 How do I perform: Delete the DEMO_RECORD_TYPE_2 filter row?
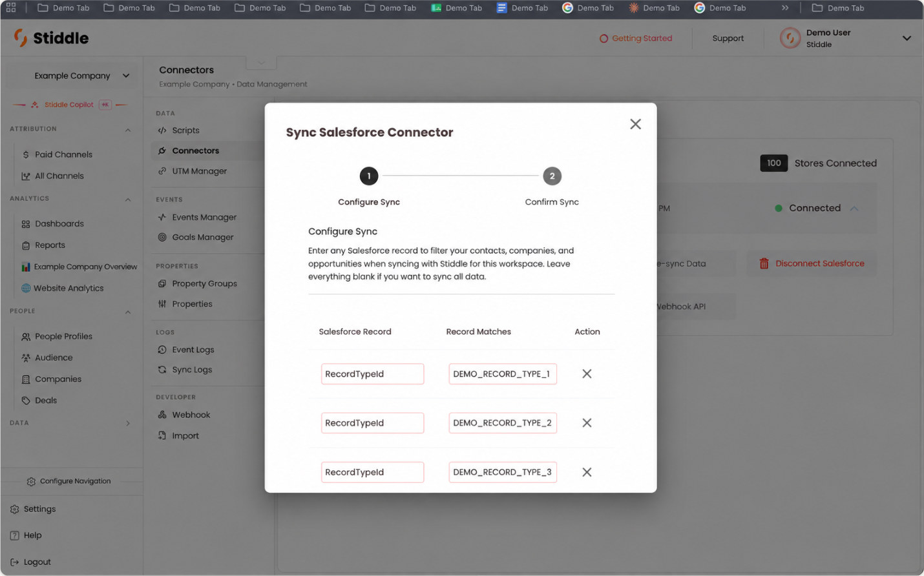[587, 423]
